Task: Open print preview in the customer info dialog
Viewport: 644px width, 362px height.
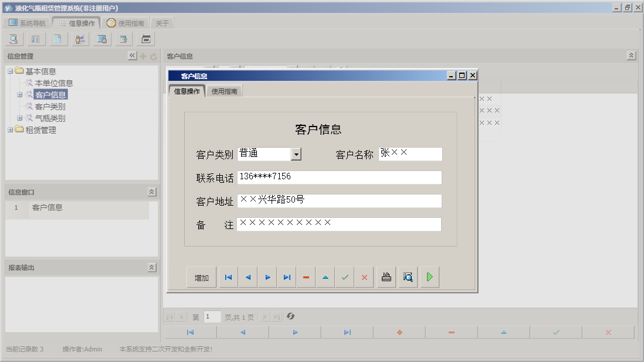Action: (408, 276)
